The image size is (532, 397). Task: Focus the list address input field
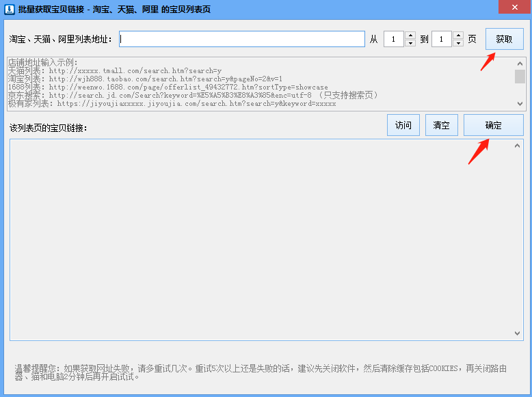[x=242, y=39]
